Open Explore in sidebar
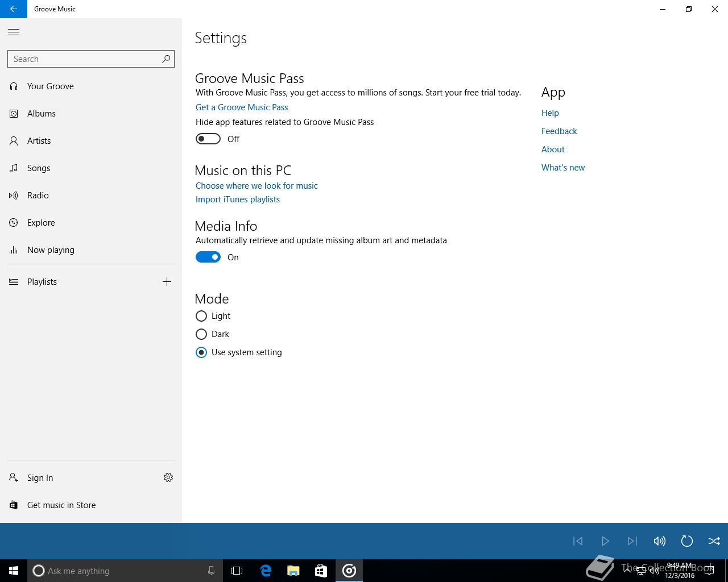 click(x=91, y=223)
